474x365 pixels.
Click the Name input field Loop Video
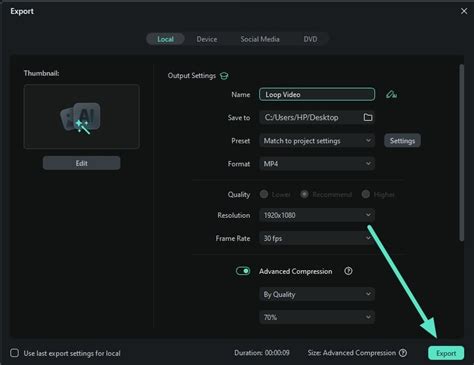(x=317, y=94)
